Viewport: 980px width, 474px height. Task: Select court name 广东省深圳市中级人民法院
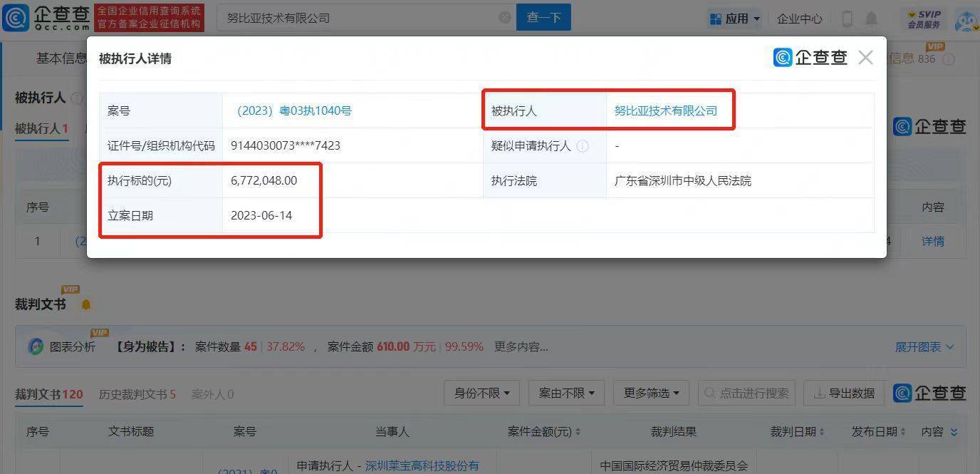683,181
